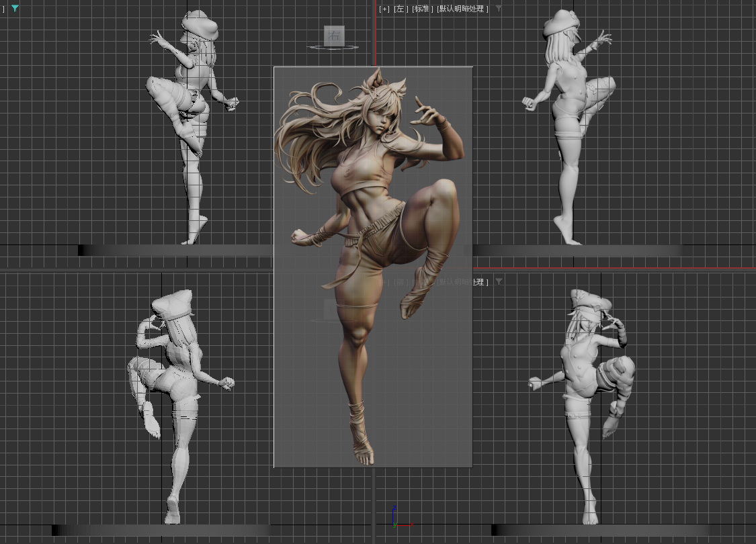This screenshot has width=756, height=544.
Task: Click the ViewCube face labeled 右
Action: pos(333,36)
